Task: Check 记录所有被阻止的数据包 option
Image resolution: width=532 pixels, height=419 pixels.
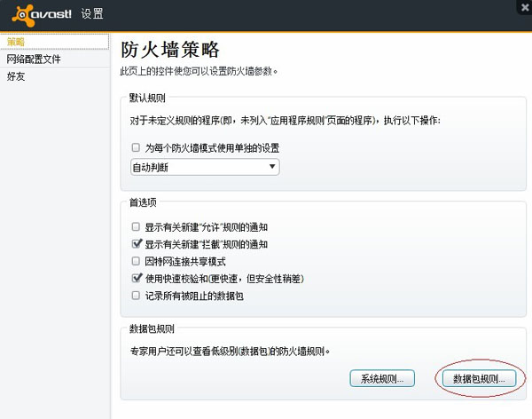Action: (136, 296)
